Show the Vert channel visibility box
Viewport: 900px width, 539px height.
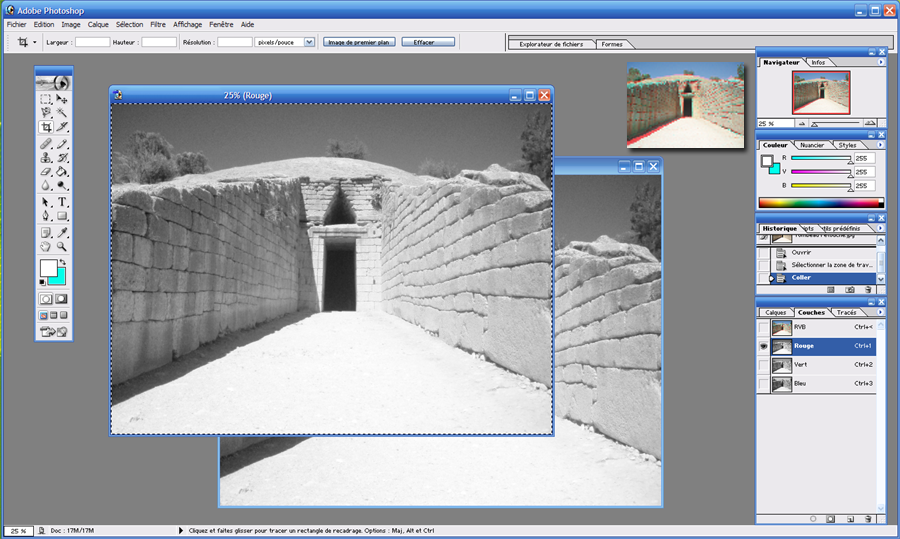pyautogui.click(x=764, y=365)
